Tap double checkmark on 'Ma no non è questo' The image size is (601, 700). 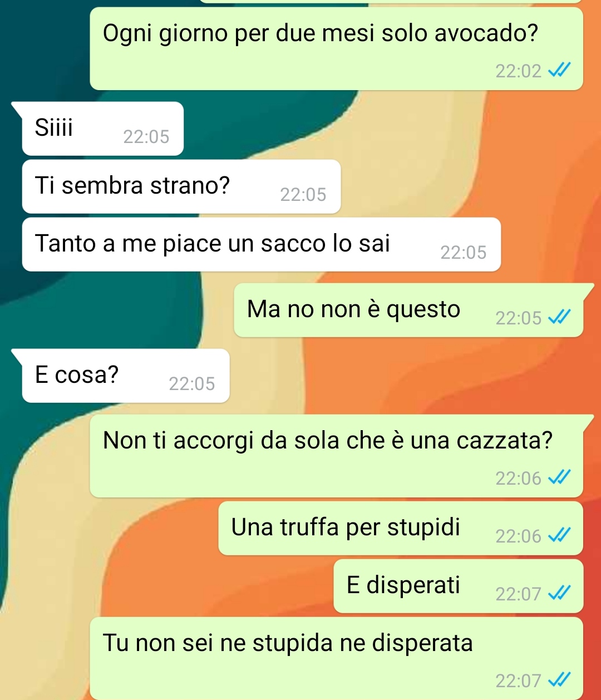559,318
